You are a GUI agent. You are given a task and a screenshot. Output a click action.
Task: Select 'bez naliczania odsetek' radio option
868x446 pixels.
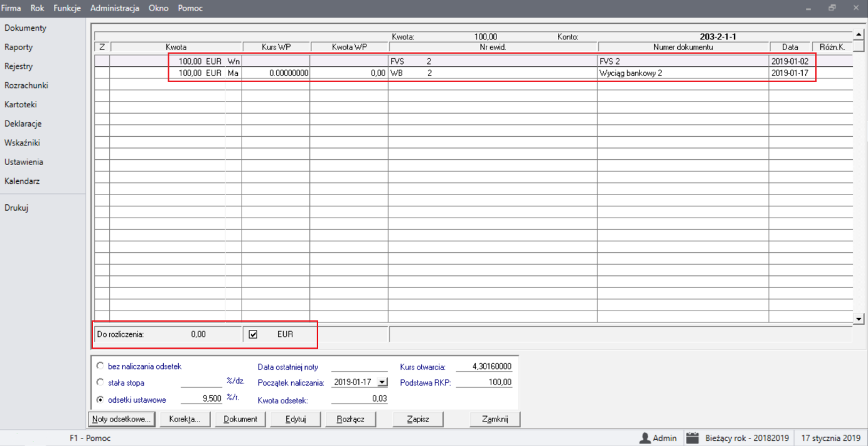[100, 366]
